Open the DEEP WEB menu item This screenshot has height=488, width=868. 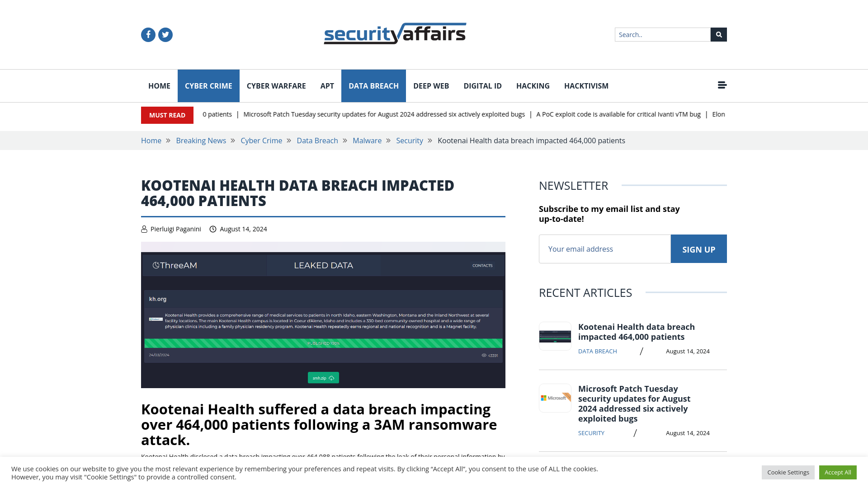coord(431,86)
